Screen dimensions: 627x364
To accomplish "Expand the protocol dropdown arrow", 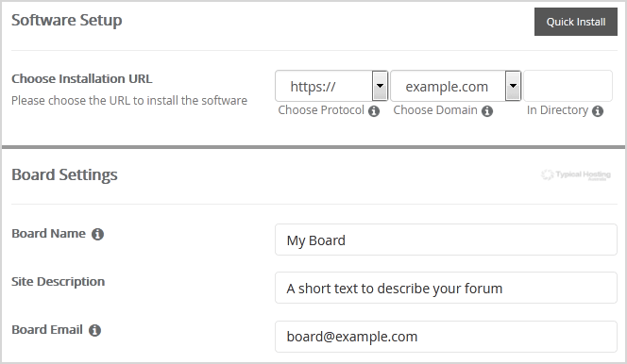I will click(x=380, y=86).
